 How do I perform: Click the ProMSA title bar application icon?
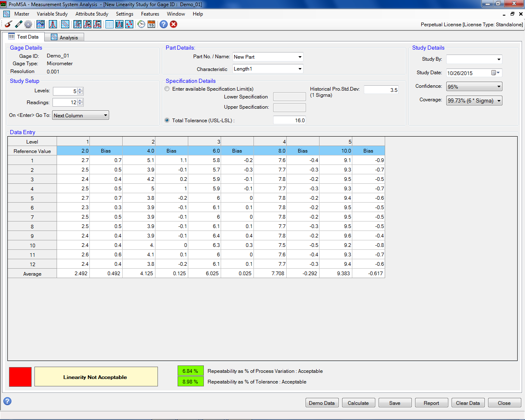coord(4,4)
